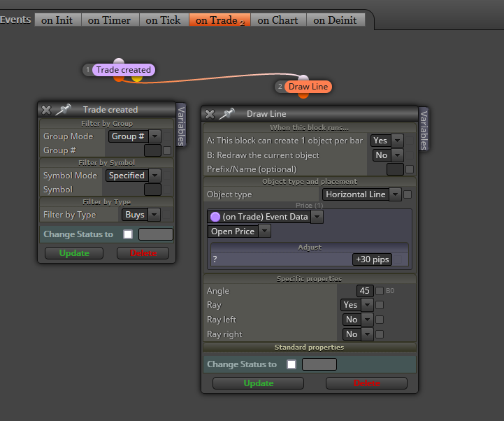Toggle the checkbox in the Ray row

pyautogui.click(x=380, y=305)
